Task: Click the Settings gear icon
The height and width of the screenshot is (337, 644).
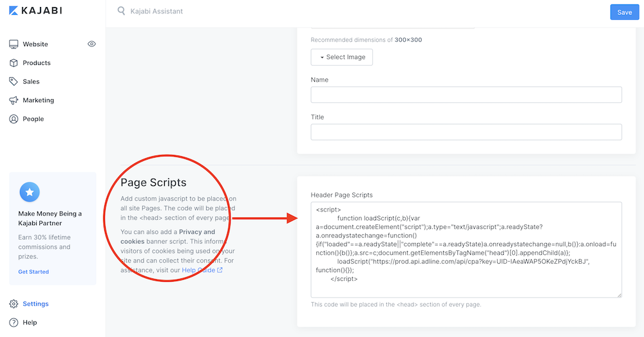Action: coord(14,304)
